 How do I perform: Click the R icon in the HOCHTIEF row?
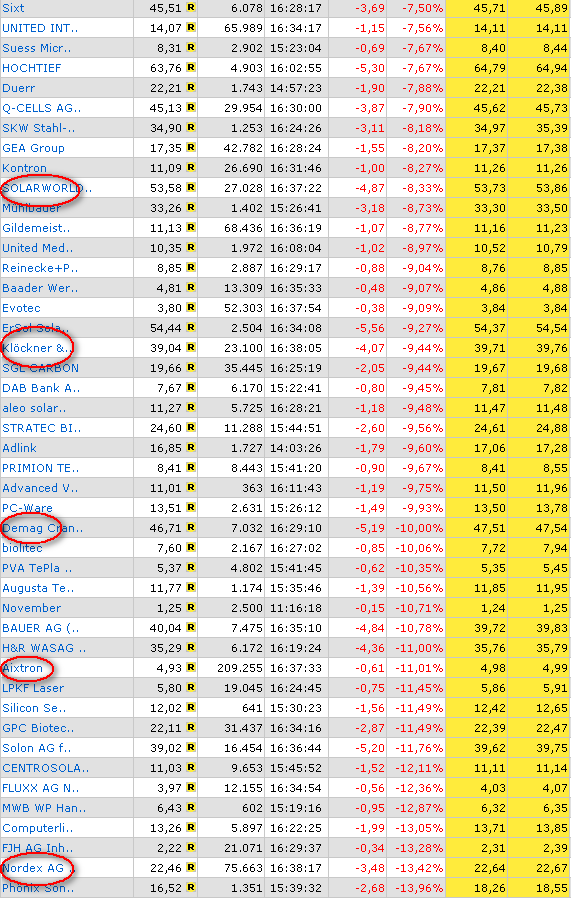point(191,68)
